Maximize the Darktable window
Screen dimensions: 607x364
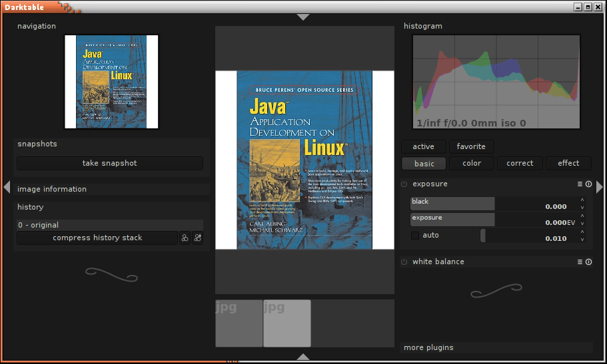(588, 7)
